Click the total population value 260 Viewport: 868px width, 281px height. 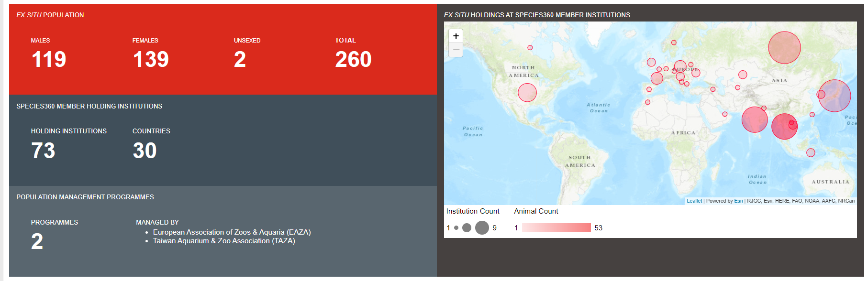353,59
